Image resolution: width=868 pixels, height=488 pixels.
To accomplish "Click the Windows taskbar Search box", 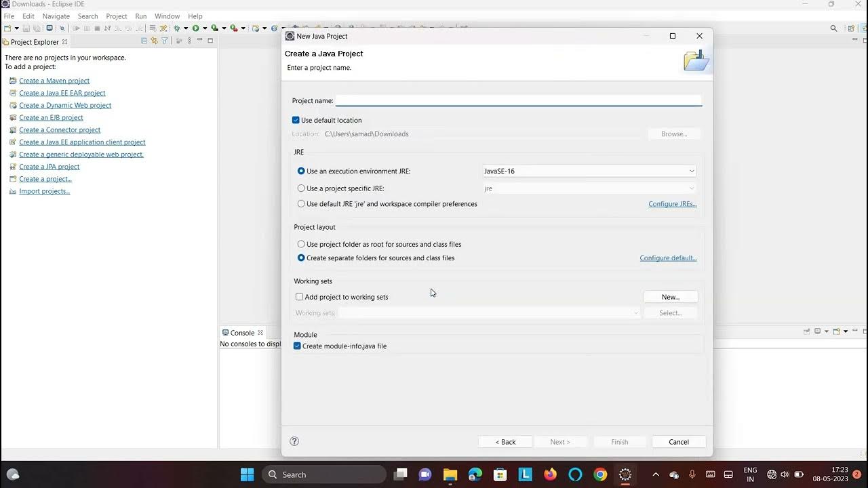I will pyautogui.click(x=324, y=474).
